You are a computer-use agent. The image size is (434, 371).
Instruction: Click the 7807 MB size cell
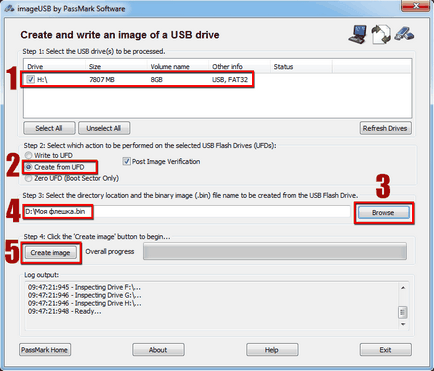point(102,80)
